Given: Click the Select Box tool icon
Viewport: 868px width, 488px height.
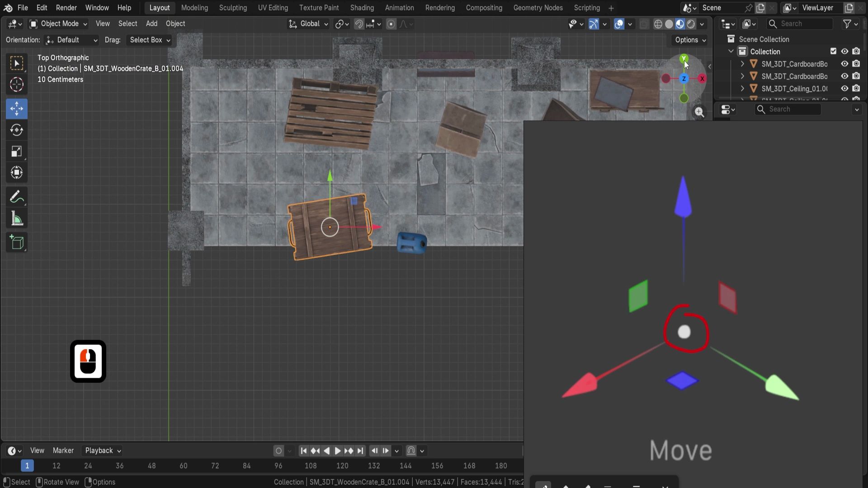Looking at the screenshot, I should pyautogui.click(x=17, y=63).
